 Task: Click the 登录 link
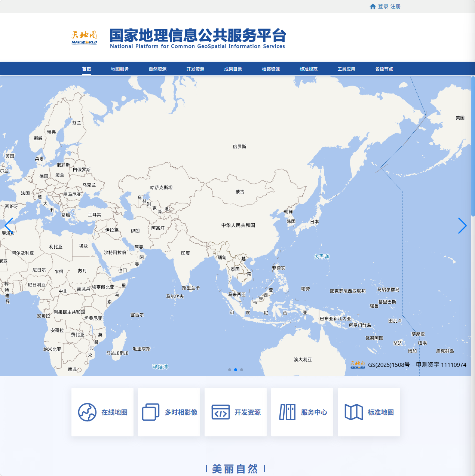[x=382, y=6]
